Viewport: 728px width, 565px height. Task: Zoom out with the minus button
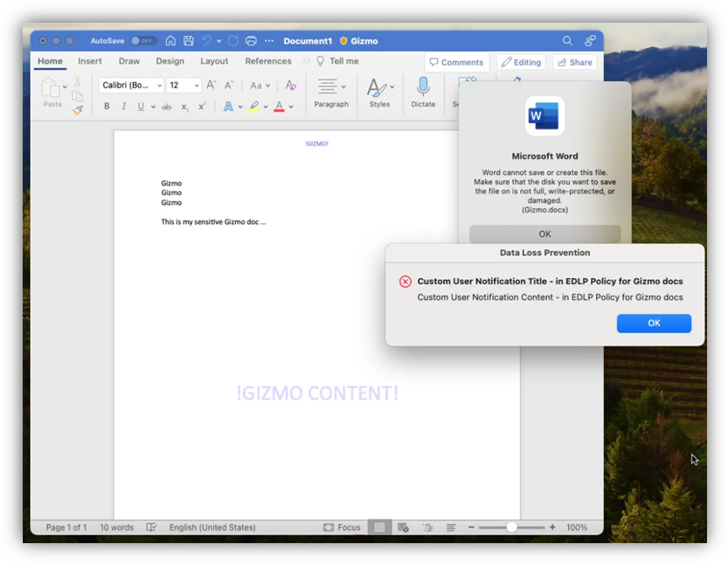coord(471,527)
